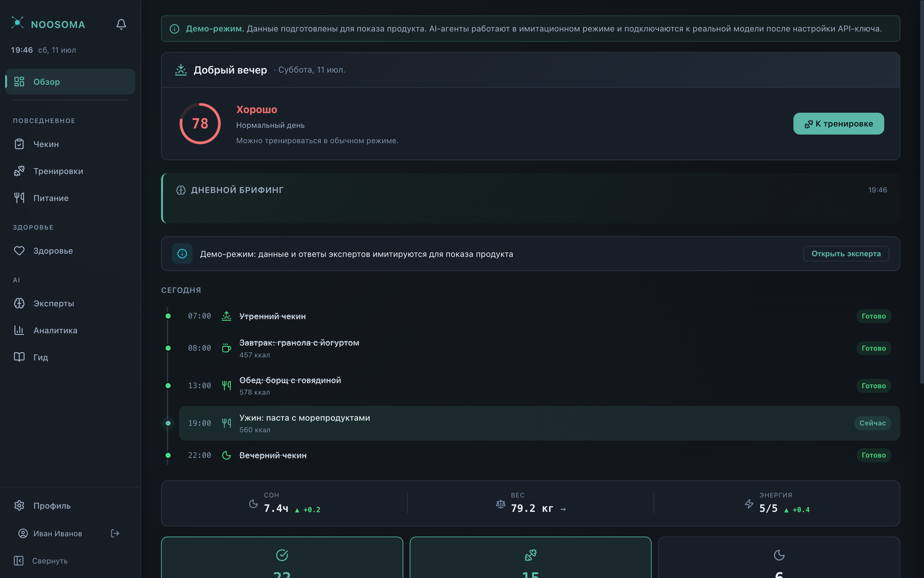Click the utensils icon for Обед
This screenshot has width=924, height=578.
pos(227,385)
